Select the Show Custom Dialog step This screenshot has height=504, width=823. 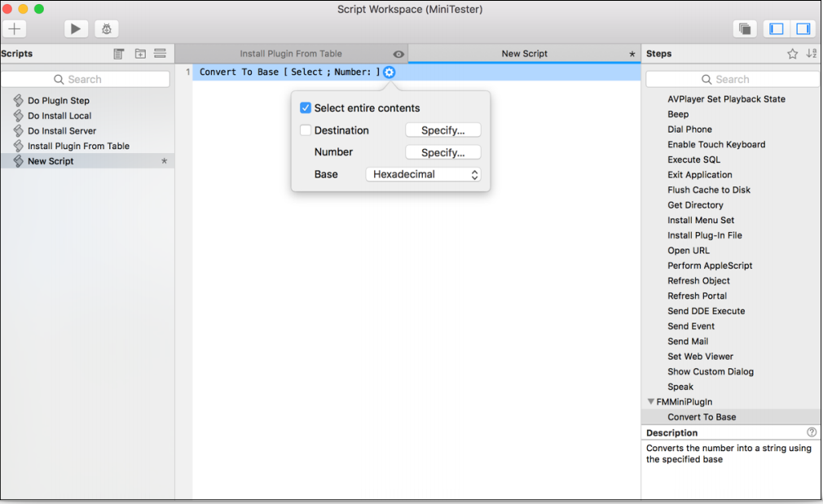pos(711,372)
